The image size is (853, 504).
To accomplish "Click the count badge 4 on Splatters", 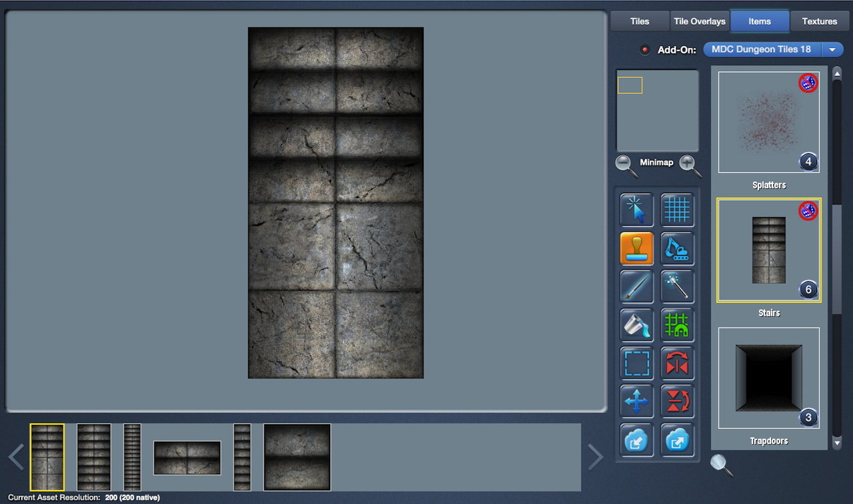I will (808, 162).
